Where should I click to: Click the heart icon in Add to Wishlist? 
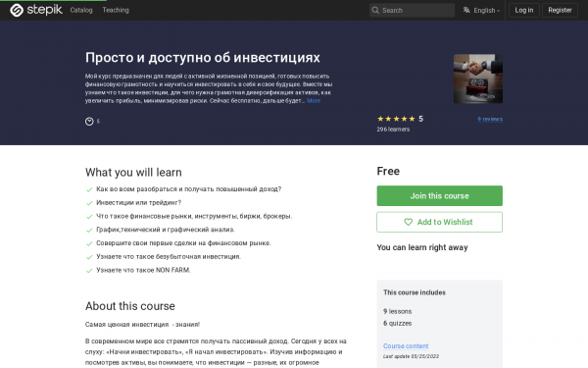click(408, 222)
